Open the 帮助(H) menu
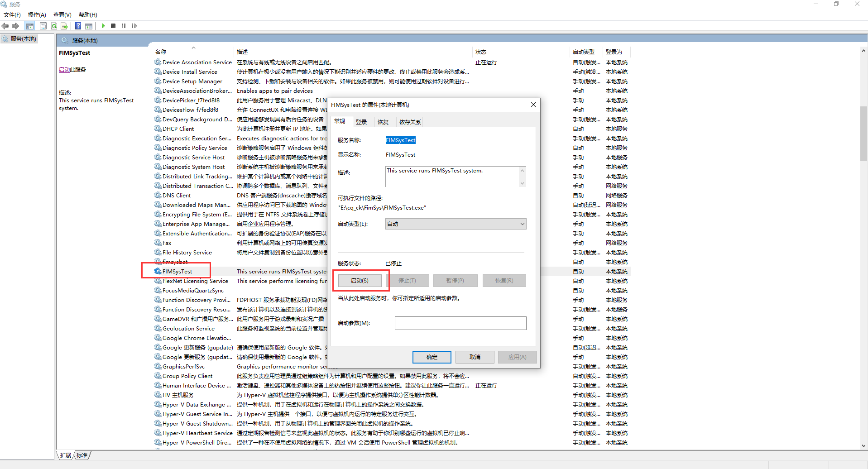868x469 pixels. (88, 15)
